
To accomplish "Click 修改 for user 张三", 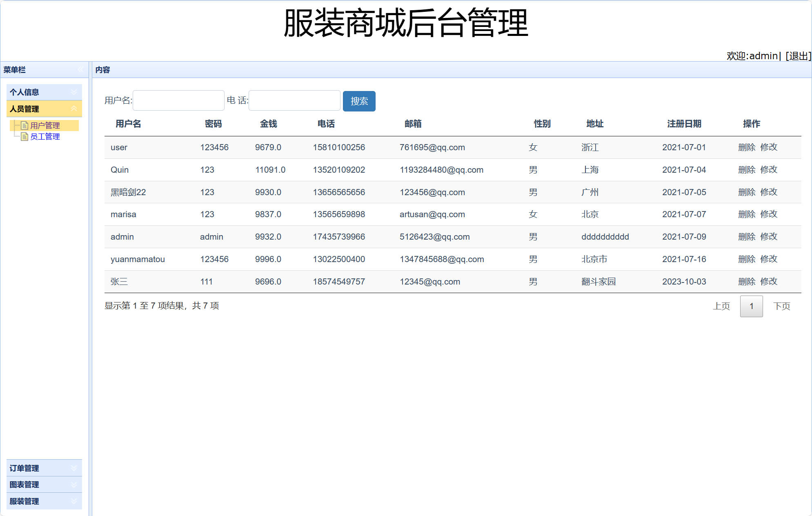I will (769, 282).
